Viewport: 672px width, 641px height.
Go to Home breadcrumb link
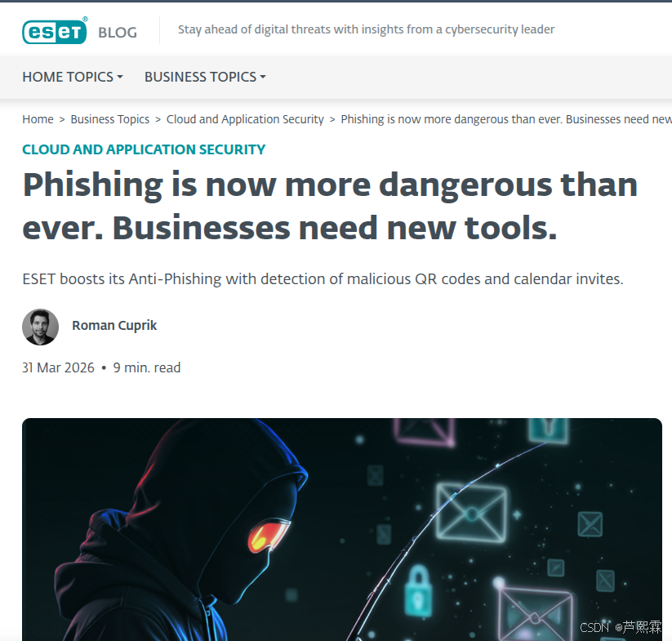coord(38,119)
